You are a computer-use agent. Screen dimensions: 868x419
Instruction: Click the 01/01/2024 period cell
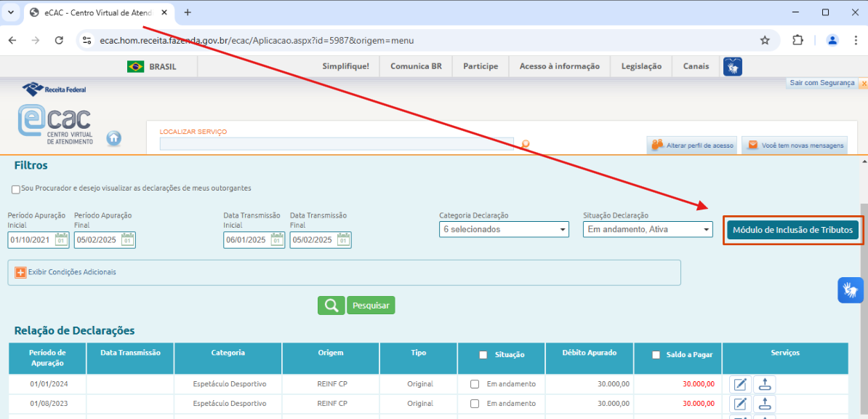pyautogui.click(x=47, y=384)
